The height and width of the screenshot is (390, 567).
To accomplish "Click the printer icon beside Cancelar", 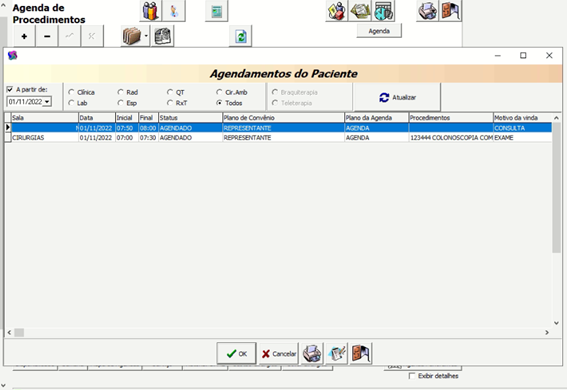I will click(312, 353).
